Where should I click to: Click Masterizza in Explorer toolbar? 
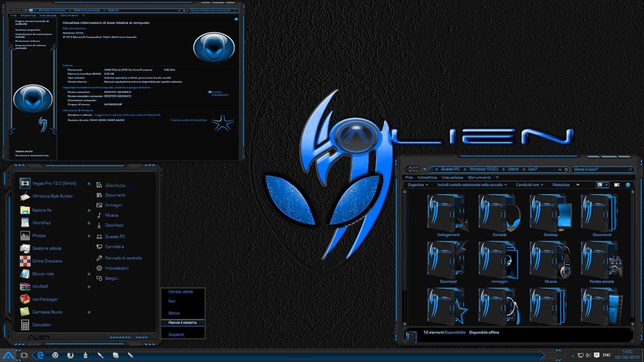(x=561, y=185)
